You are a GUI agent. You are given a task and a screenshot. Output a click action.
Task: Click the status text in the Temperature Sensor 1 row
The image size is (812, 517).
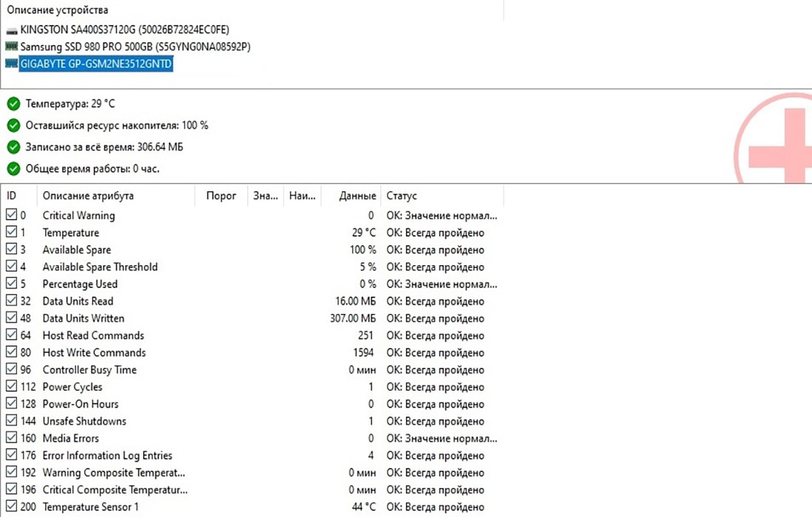click(435, 507)
